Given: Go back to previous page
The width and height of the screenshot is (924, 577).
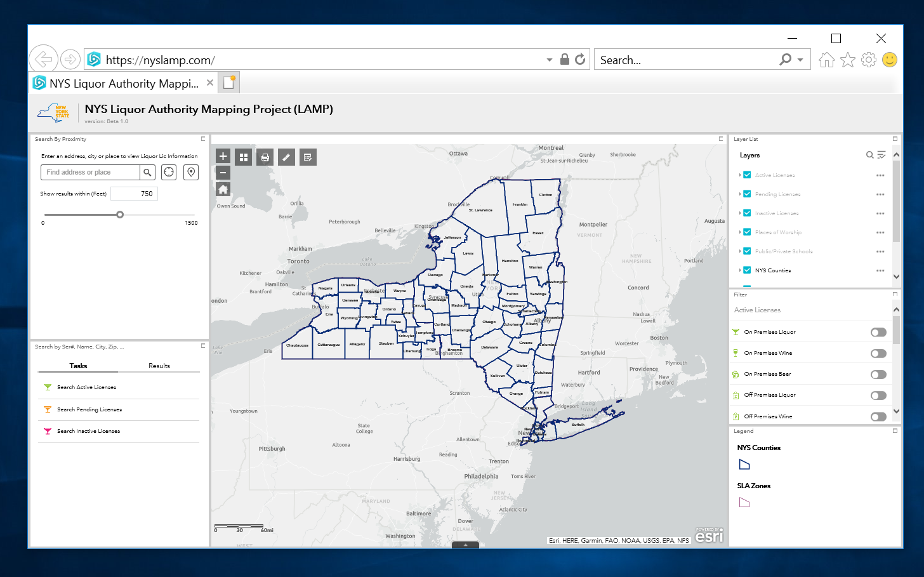Looking at the screenshot, I should point(43,60).
